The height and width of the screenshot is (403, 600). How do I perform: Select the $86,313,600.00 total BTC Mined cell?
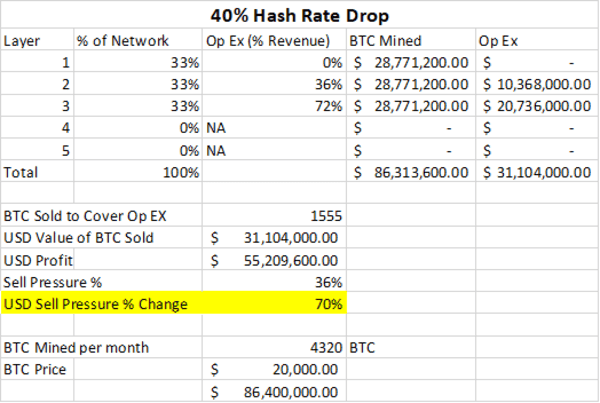(x=411, y=172)
